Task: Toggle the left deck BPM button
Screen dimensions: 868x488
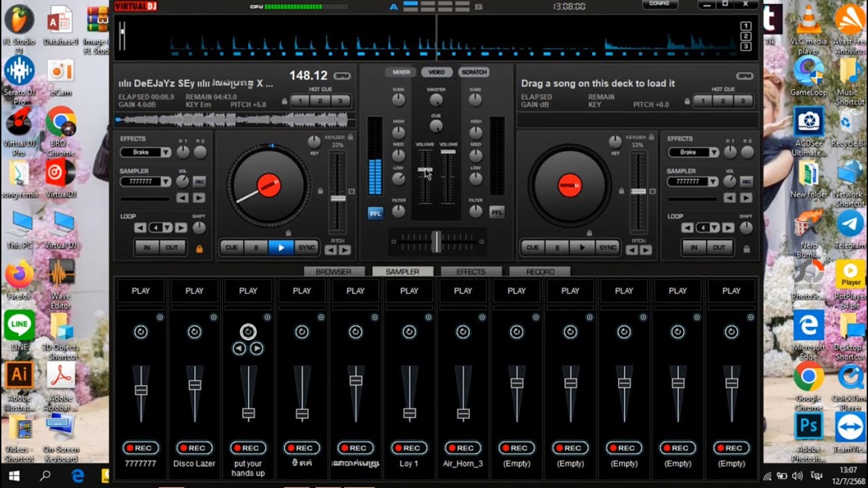Action: click(342, 76)
